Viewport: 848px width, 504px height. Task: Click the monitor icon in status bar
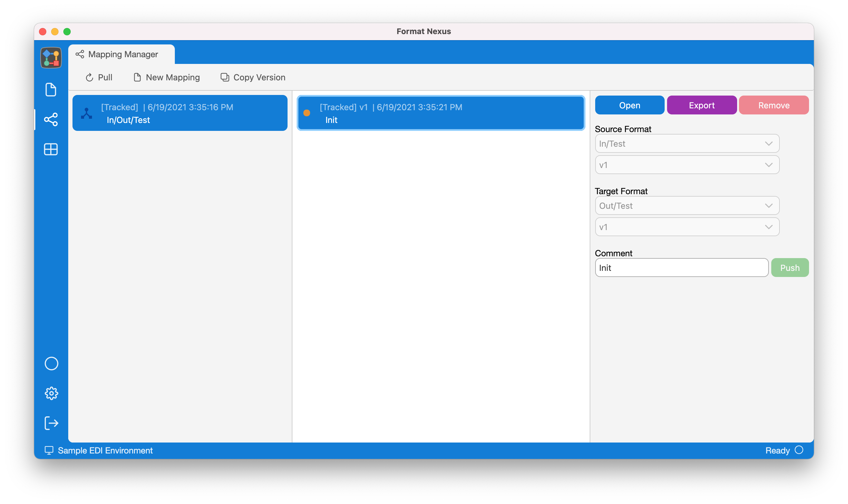click(x=49, y=450)
